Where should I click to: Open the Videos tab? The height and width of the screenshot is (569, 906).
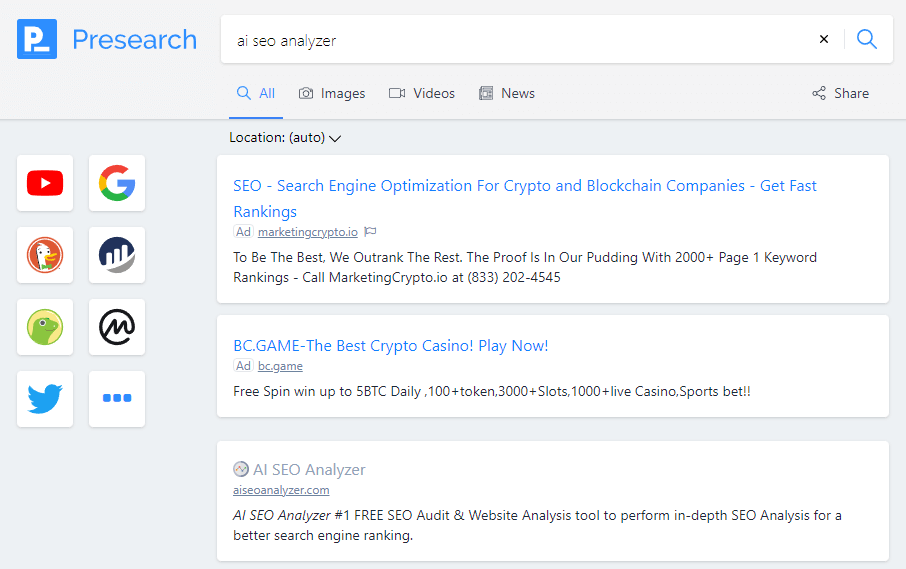point(422,93)
